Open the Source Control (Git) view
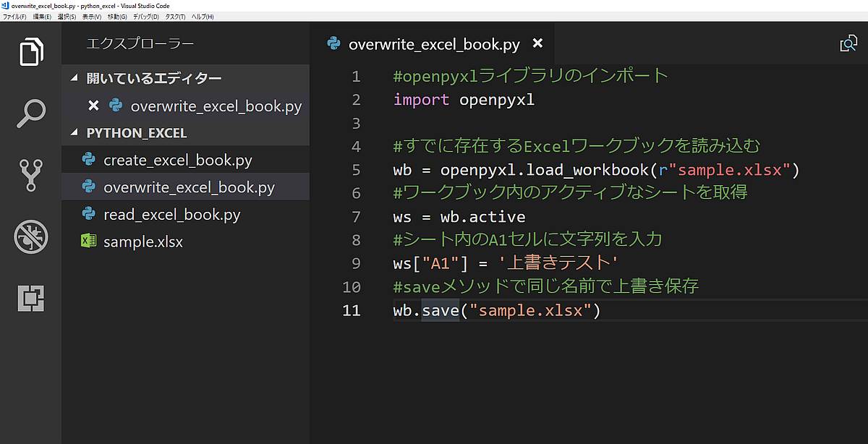This screenshot has width=868, height=444. pos(30,174)
